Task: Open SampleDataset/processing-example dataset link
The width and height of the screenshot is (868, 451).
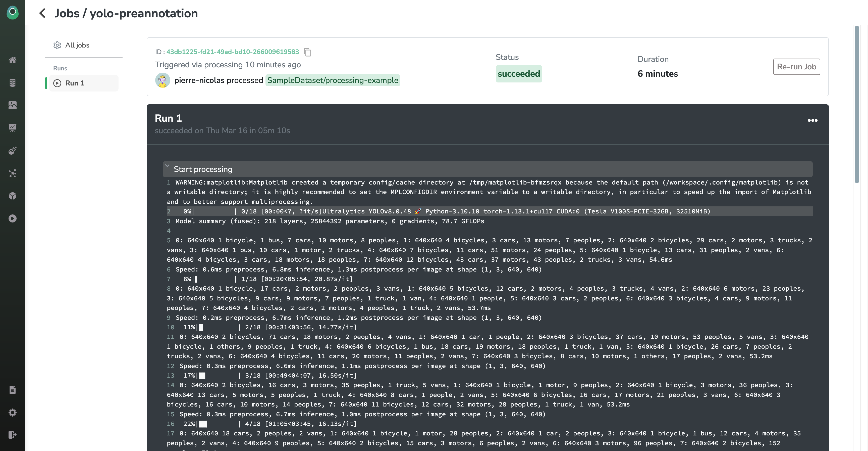Action: (333, 80)
